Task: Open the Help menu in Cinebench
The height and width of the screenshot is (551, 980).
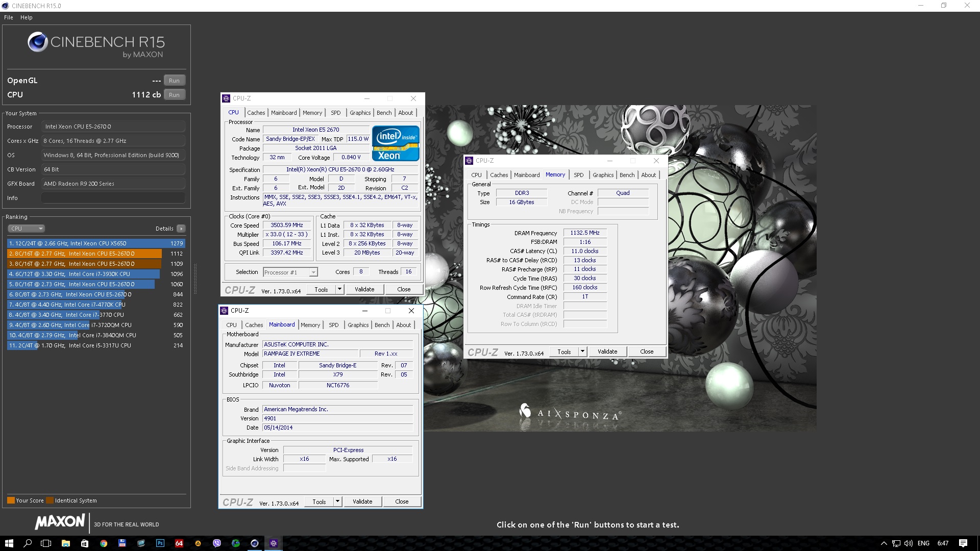Action: point(27,17)
